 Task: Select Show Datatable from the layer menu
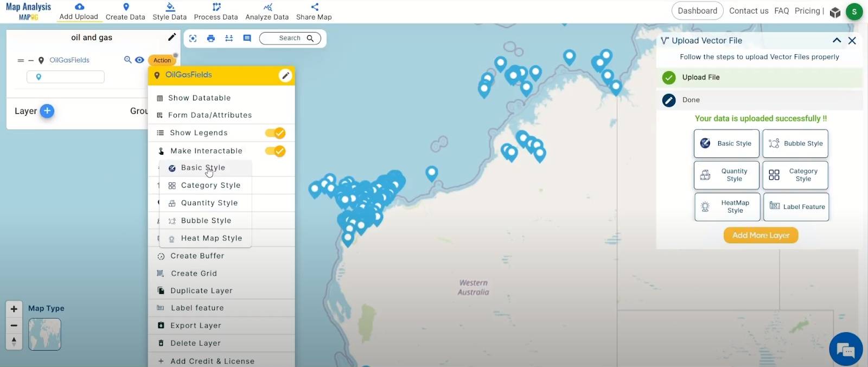pos(221,98)
